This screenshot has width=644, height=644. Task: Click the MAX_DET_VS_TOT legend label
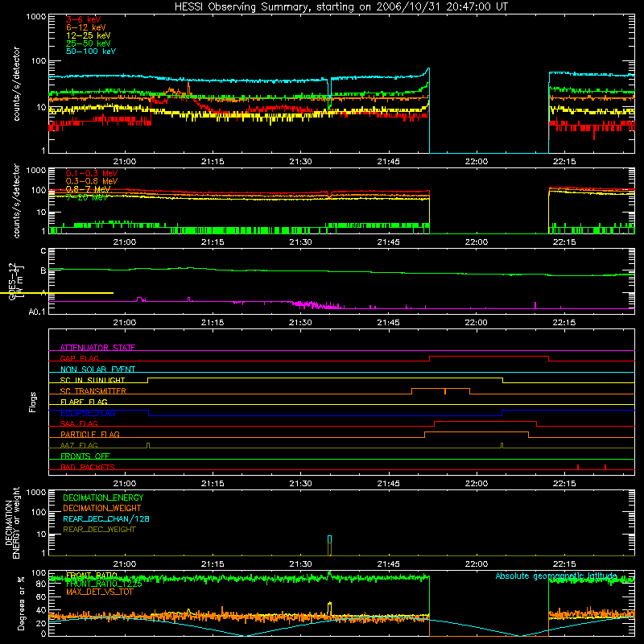(x=99, y=592)
